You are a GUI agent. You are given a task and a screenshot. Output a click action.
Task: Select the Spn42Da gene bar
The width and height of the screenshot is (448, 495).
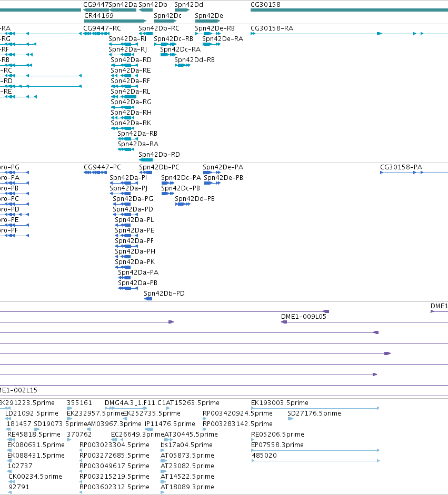point(123,10)
